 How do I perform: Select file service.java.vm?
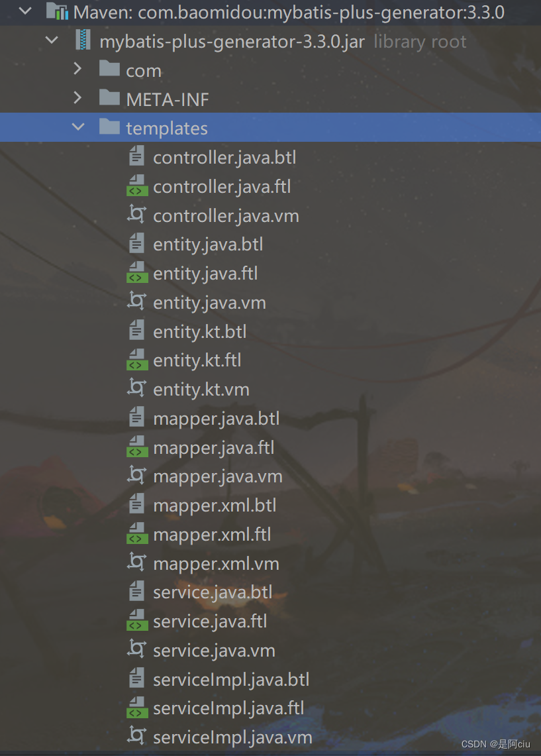215,650
